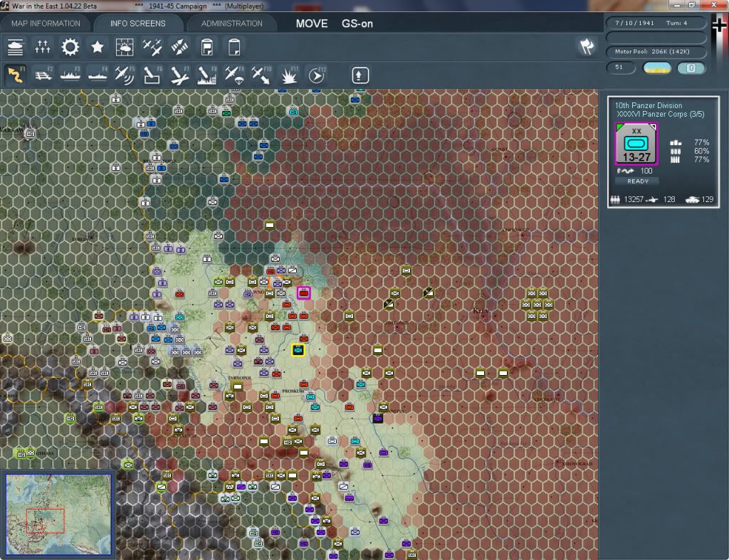
Task: Click the clear weather indicator pill
Action: click(656, 68)
